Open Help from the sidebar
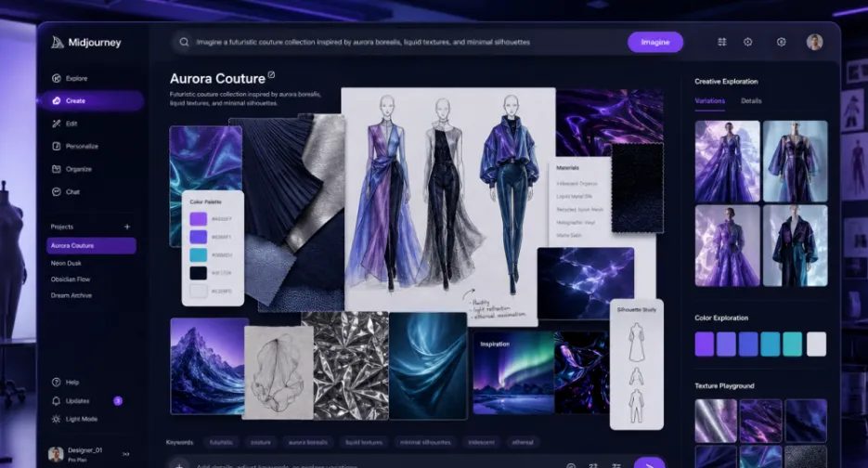Image resolution: width=868 pixels, height=468 pixels. 65,383
